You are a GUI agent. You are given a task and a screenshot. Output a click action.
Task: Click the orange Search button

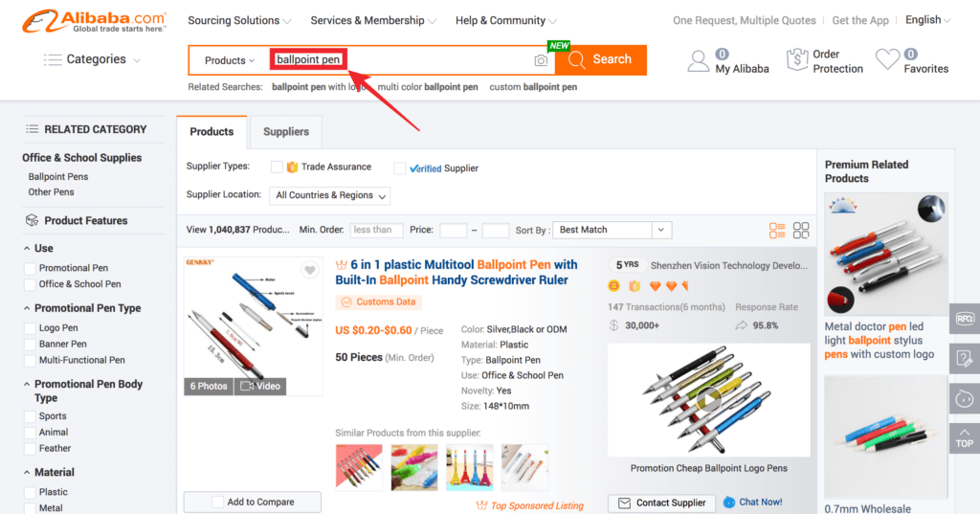(601, 60)
